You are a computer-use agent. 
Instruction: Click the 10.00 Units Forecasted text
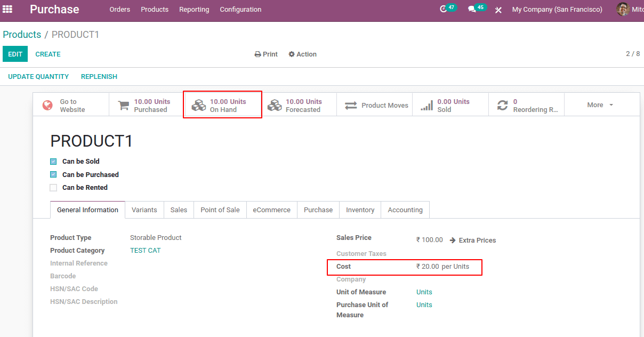pyautogui.click(x=304, y=106)
